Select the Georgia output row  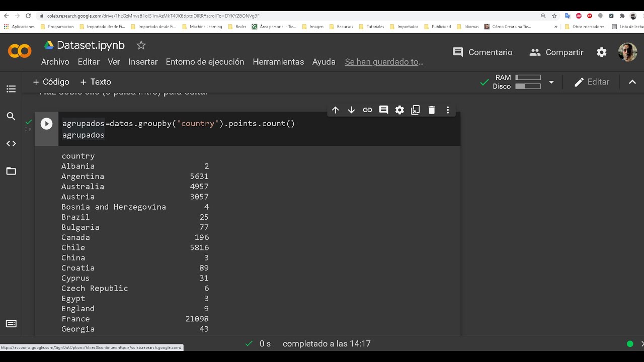click(x=135, y=329)
